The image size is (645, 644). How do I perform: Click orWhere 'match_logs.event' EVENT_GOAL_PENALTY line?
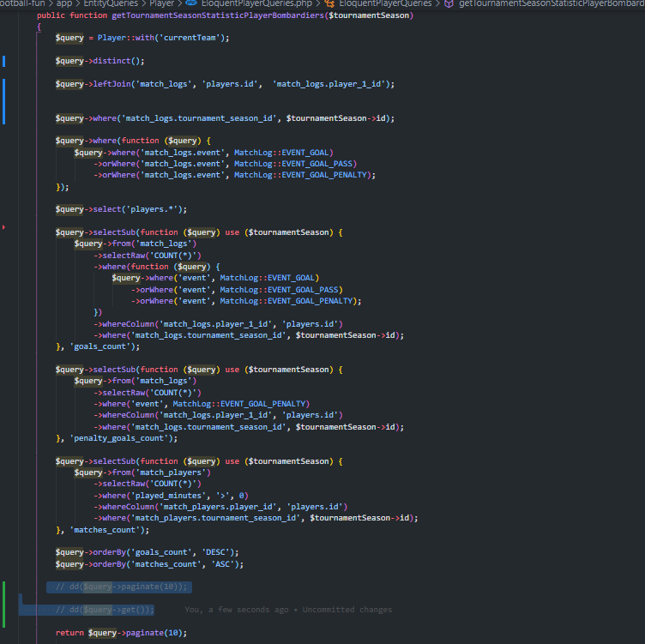point(234,175)
